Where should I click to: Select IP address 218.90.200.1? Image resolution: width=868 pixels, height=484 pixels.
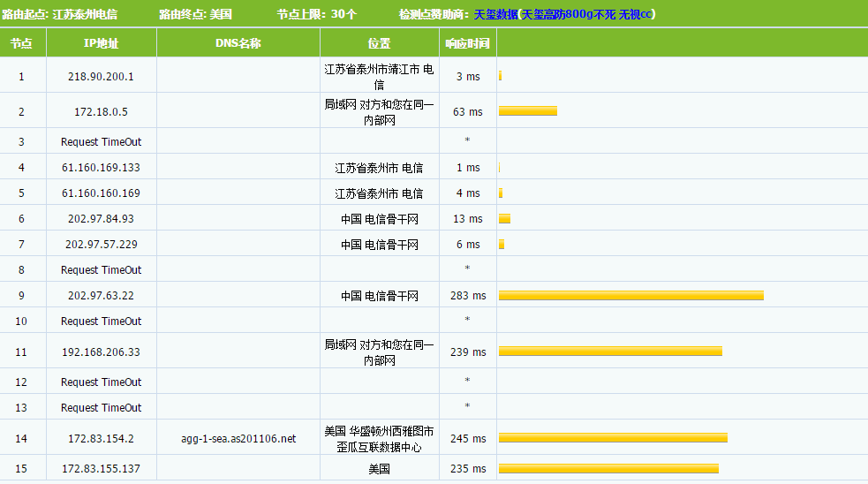(102, 77)
